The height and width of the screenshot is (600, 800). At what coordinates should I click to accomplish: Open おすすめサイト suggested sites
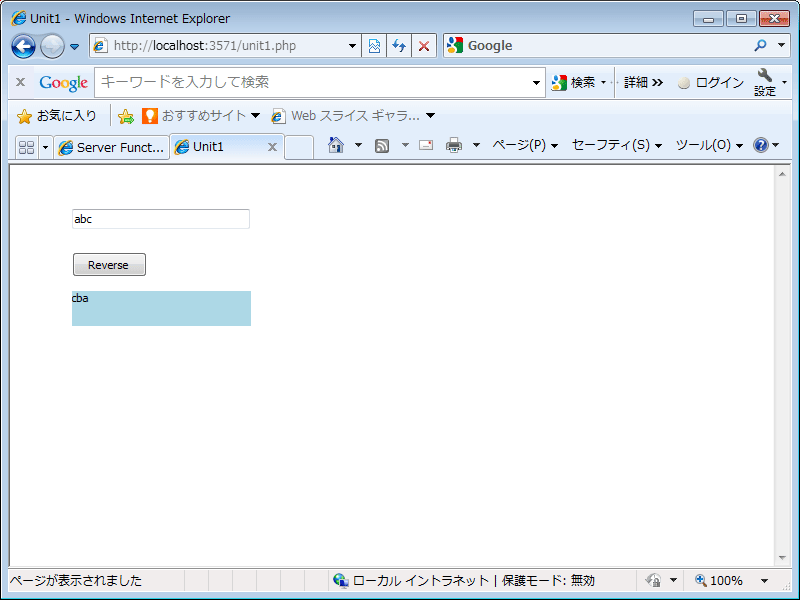click(x=202, y=116)
